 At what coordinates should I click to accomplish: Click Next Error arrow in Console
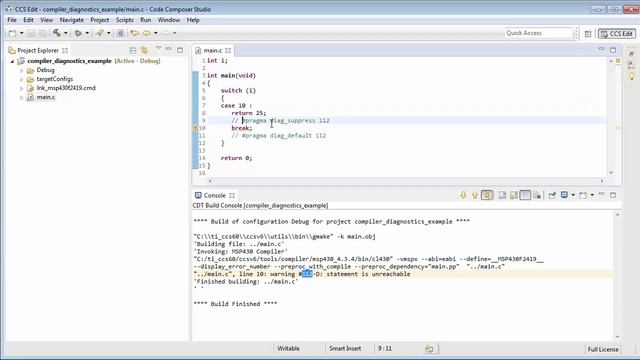(463, 196)
